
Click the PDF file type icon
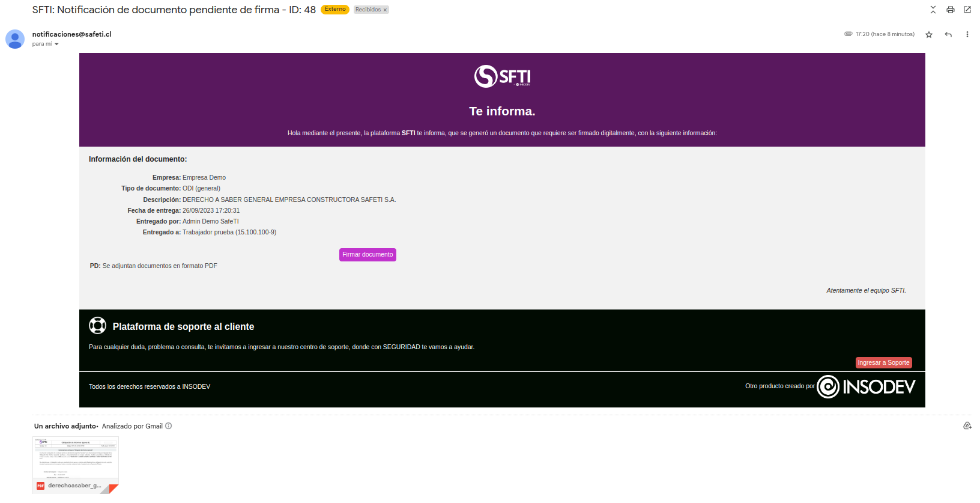tap(40, 486)
